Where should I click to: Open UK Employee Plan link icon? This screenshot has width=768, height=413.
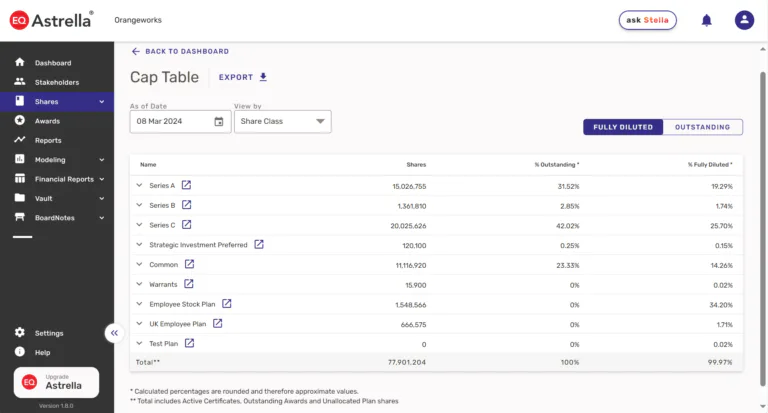pos(217,323)
